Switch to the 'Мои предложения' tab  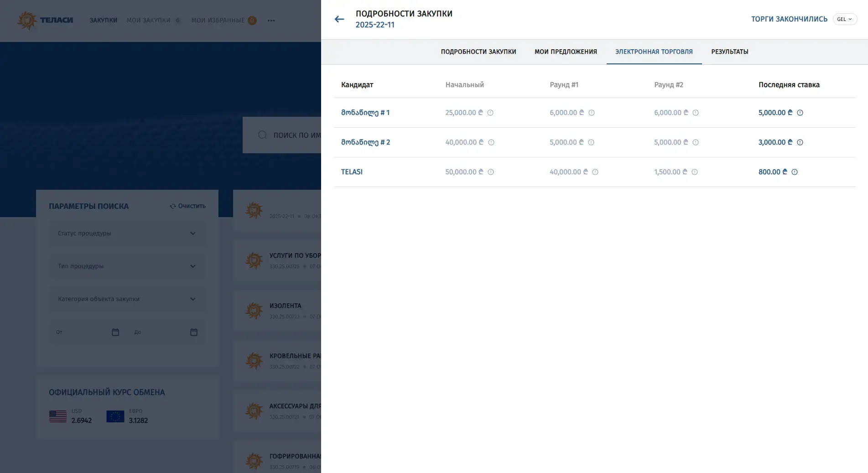tap(566, 52)
